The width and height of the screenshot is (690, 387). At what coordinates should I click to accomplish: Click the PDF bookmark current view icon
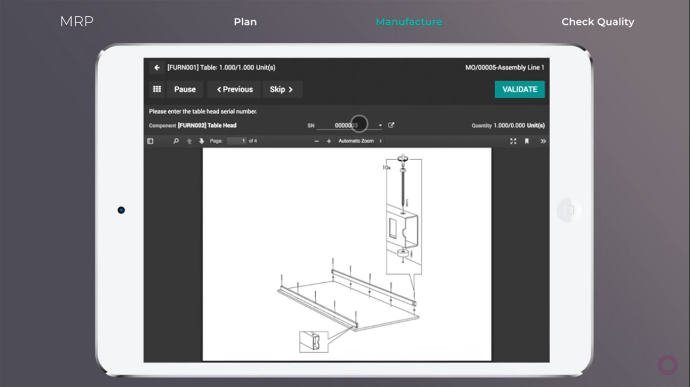(527, 141)
